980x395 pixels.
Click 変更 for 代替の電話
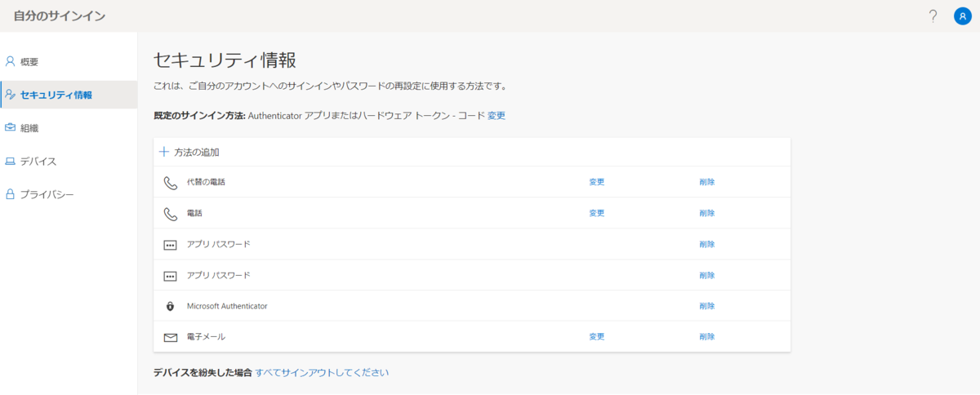coord(597,182)
